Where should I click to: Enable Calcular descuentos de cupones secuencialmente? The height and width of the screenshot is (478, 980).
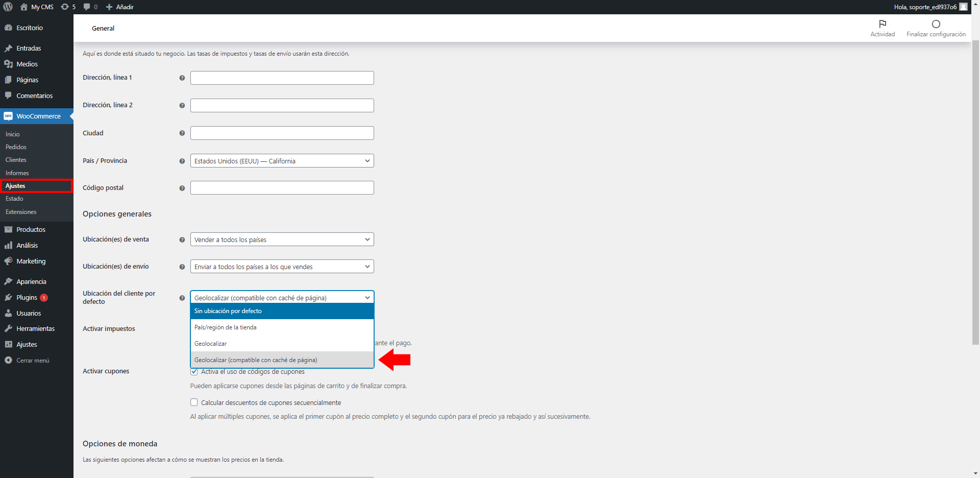(x=194, y=402)
